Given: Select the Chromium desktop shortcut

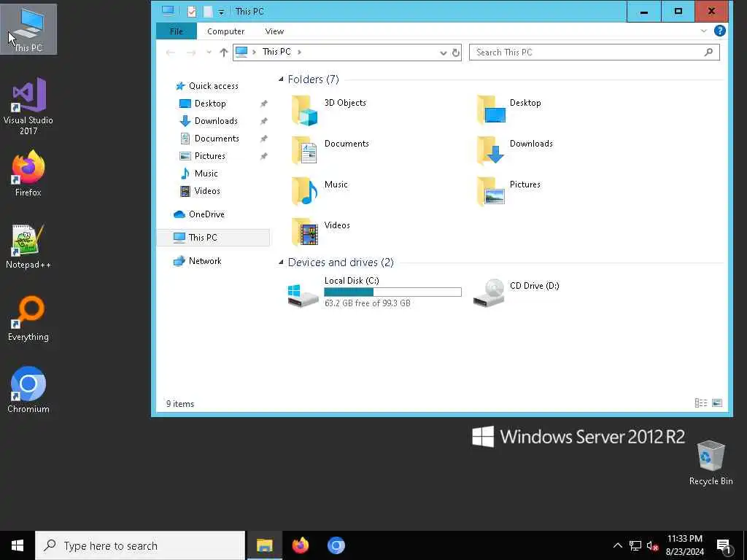Looking at the screenshot, I should 28,390.
